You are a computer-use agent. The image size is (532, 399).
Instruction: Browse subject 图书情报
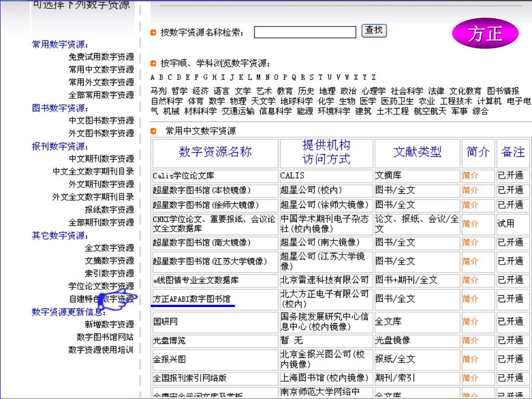click(x=503, y=91)
